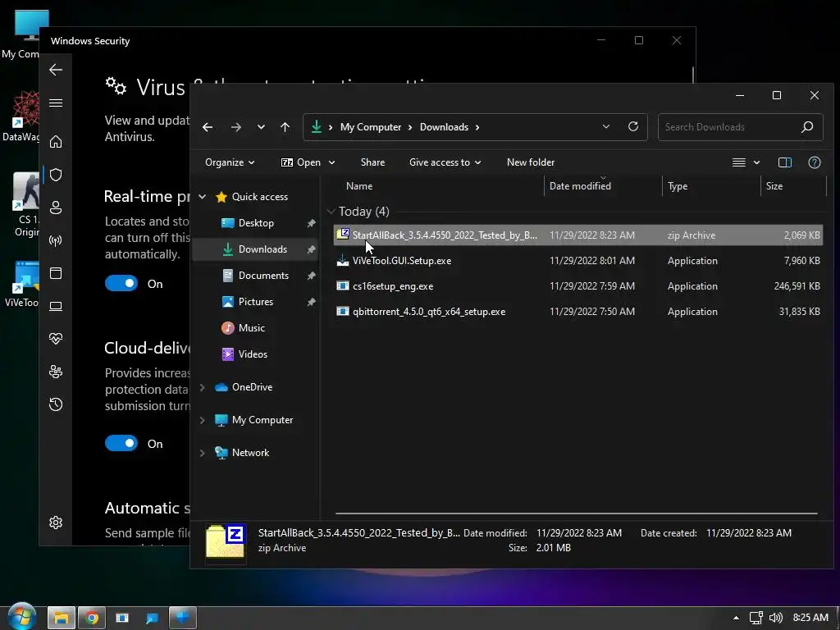This screenshot has width=840, height=630.
Task: Expand view options dropdown arrow
Action: tap(756, 162)
